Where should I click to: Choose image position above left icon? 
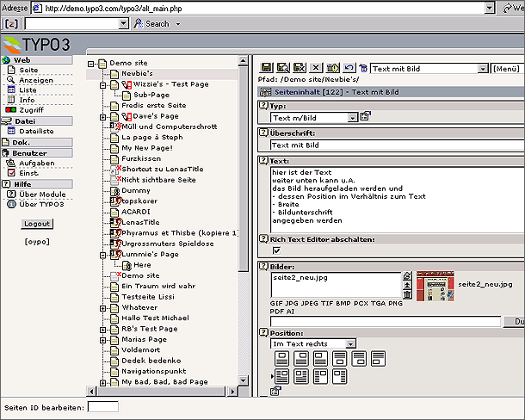coord(320,359)
